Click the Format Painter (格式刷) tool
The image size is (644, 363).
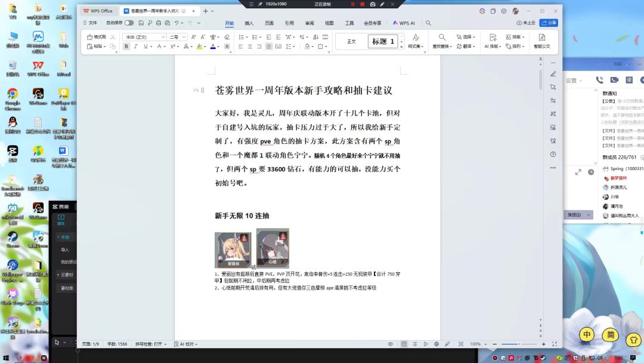tap(97, 37)
